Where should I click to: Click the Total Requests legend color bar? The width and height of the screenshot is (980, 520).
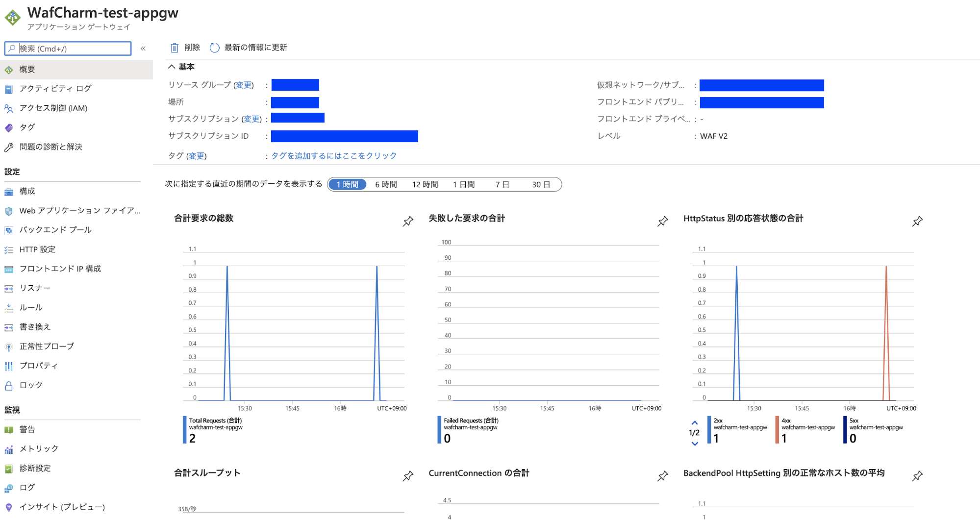[185, 430]
